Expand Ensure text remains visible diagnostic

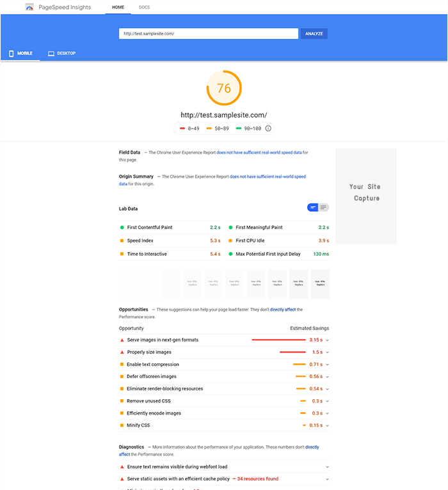click(327, 467)
